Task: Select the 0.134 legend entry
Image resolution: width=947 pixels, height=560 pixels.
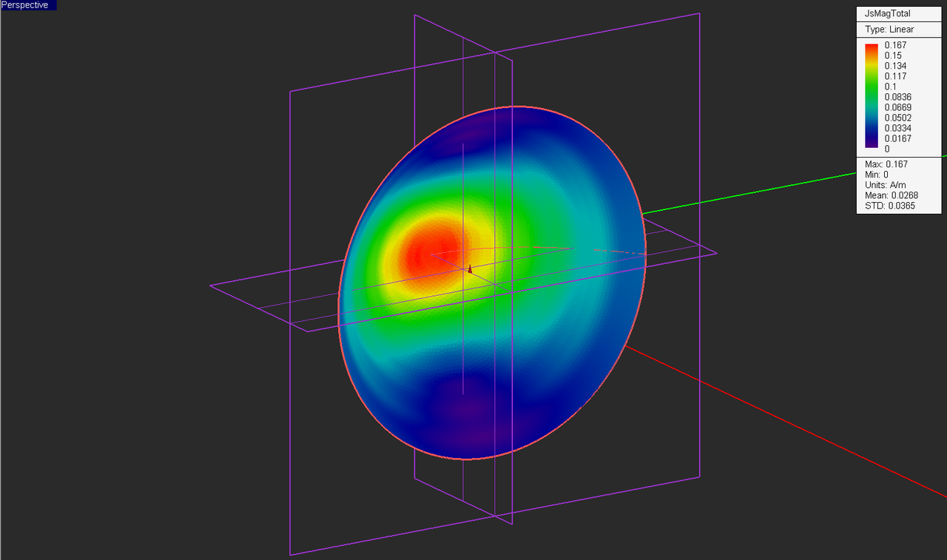Action: click(x=897, y=66)
